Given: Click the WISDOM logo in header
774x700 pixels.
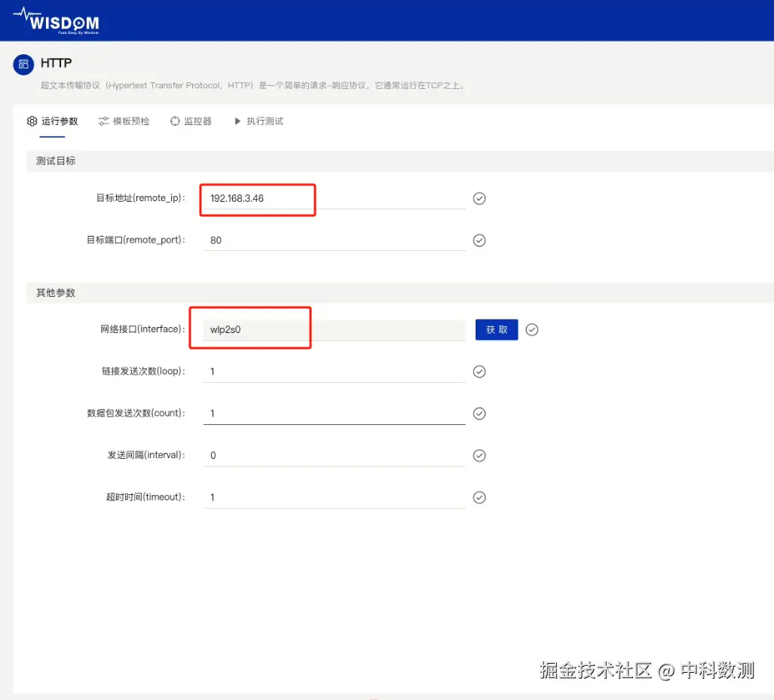Looking at the screenshot, I should [x=57, y=21].
